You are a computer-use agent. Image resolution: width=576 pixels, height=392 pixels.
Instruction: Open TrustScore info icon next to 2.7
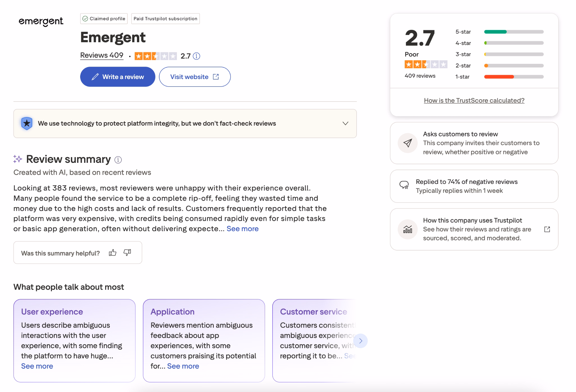(x=197, y=56)
